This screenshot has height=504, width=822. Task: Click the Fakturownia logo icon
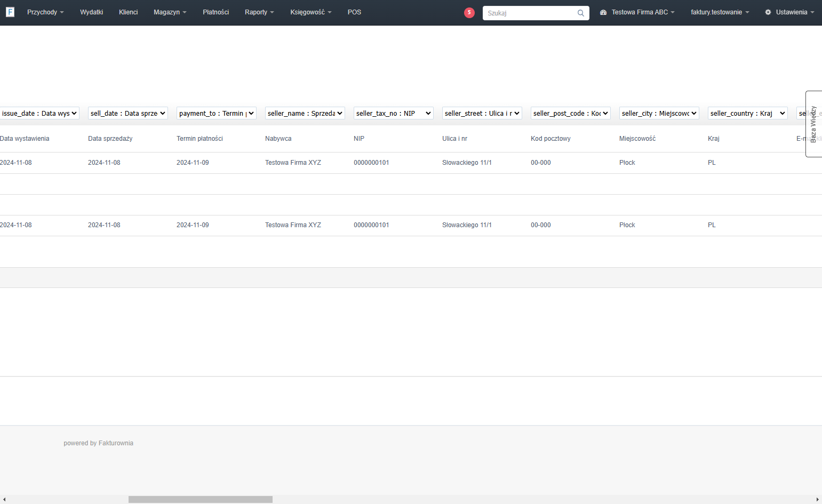click(10, 12)
